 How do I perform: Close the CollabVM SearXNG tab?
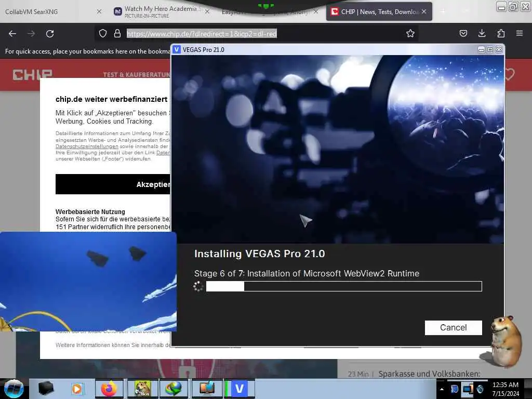click(x=99, y=11)
